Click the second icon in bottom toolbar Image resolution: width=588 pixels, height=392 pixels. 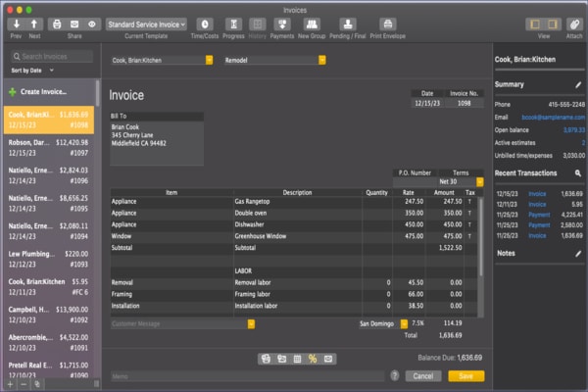pos(281,359)
